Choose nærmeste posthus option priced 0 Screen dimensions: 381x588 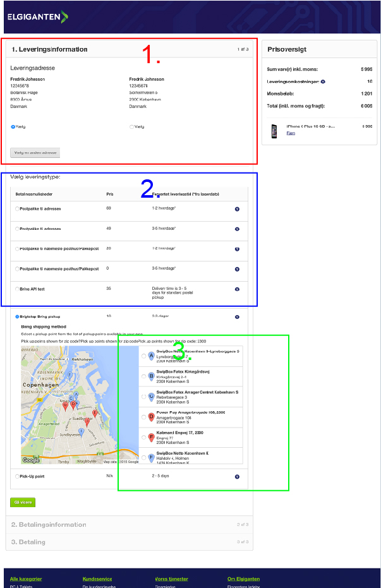17,269
